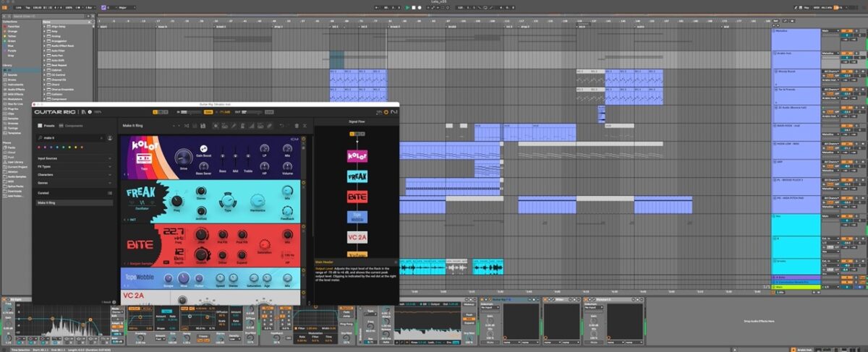The image size is (868, 352).
Task: Switch to Guitar Rig Presets tab
Action: 46,126
